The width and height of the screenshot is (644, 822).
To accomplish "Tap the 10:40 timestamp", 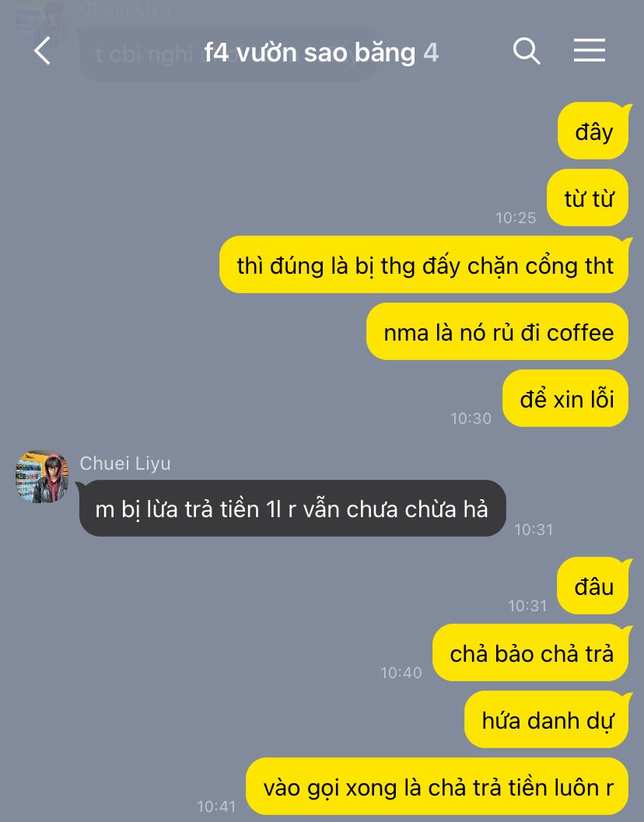I will pos(401,673).
